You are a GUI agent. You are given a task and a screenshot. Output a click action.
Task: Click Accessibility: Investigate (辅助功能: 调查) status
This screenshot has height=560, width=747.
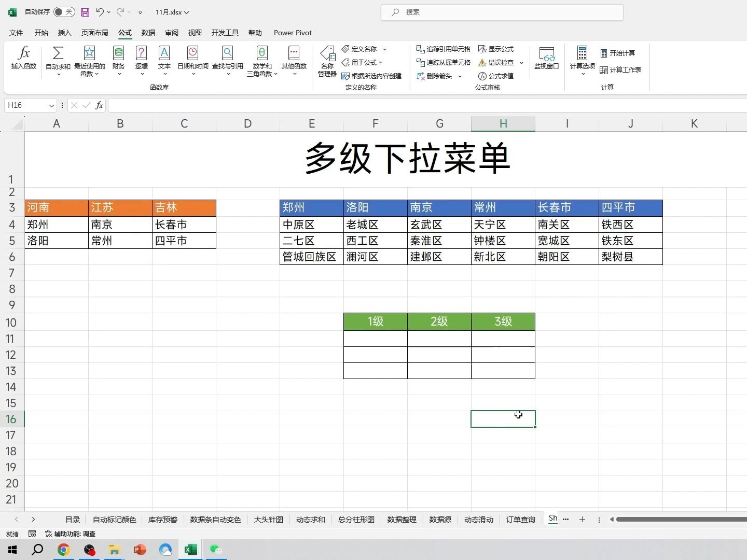[70, 534]
